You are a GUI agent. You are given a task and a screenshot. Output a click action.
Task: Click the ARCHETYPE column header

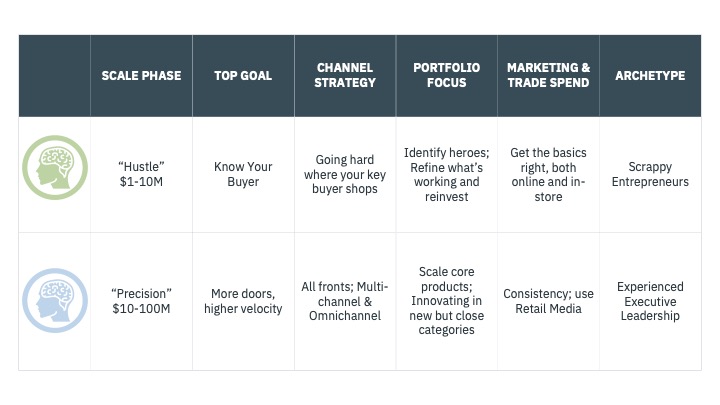click(x=650, y=76)
